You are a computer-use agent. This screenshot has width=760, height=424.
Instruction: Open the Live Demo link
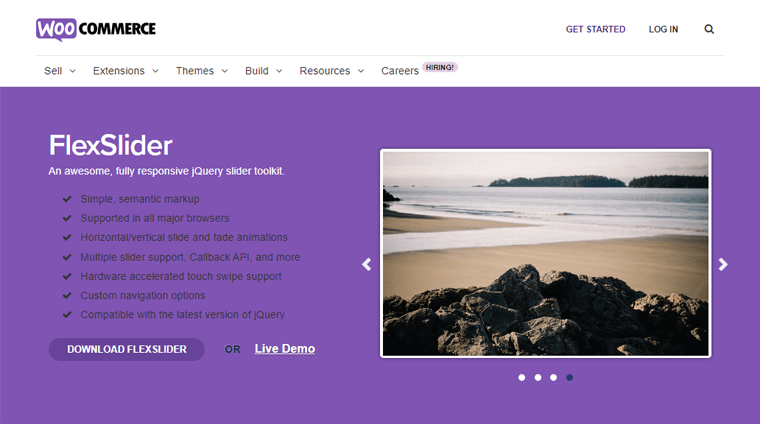(x=285, y=348)
